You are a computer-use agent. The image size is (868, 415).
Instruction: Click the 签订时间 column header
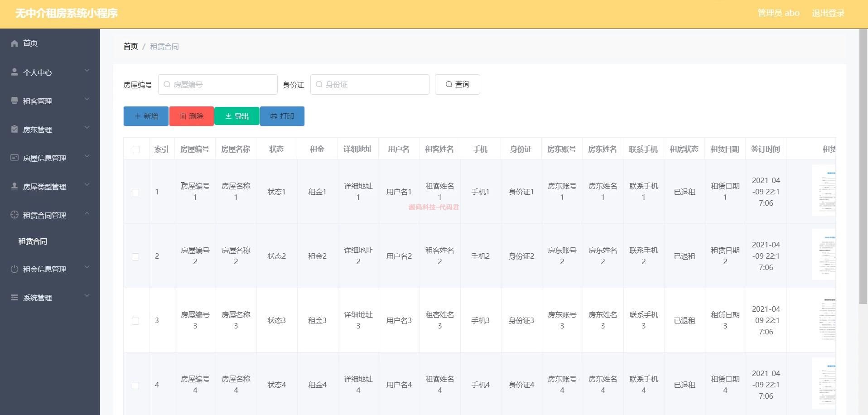[x=766, y=149]
